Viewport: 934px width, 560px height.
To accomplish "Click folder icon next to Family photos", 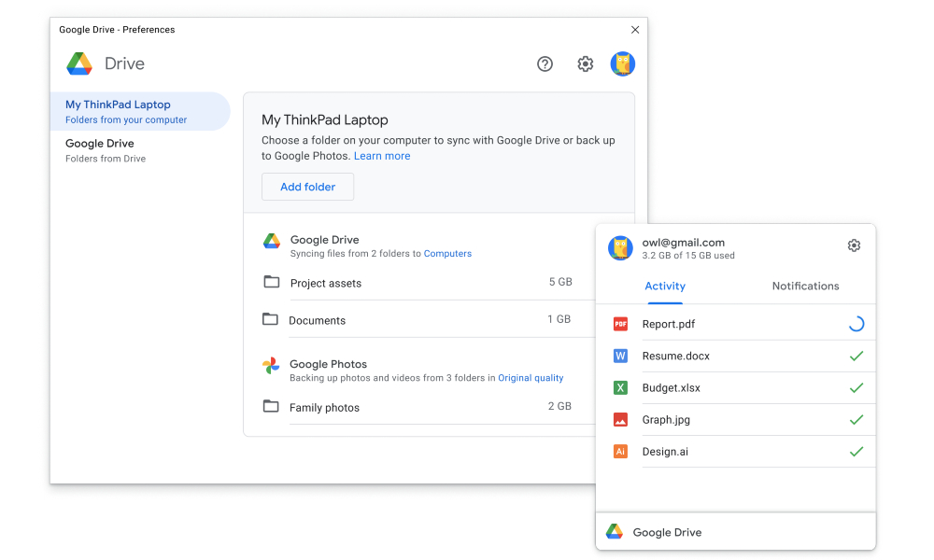I will tap(271, 406).
